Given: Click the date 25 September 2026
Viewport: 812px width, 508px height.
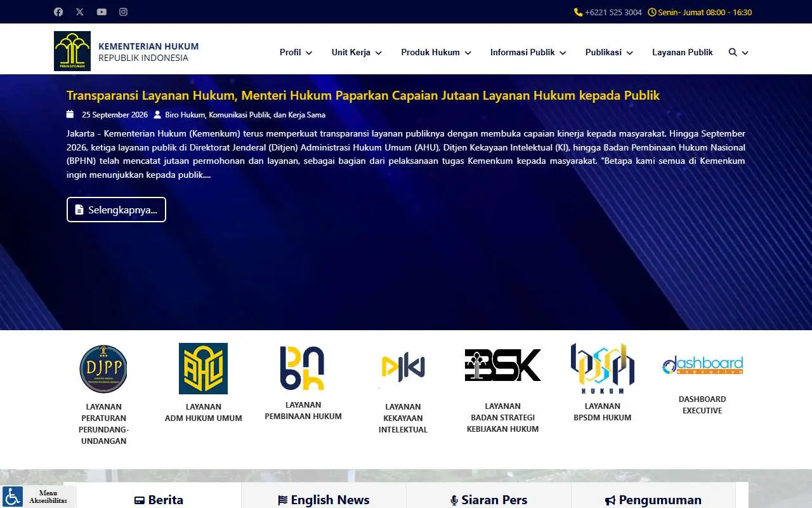Looking at the screenshot, I should [x=114, y=115].
